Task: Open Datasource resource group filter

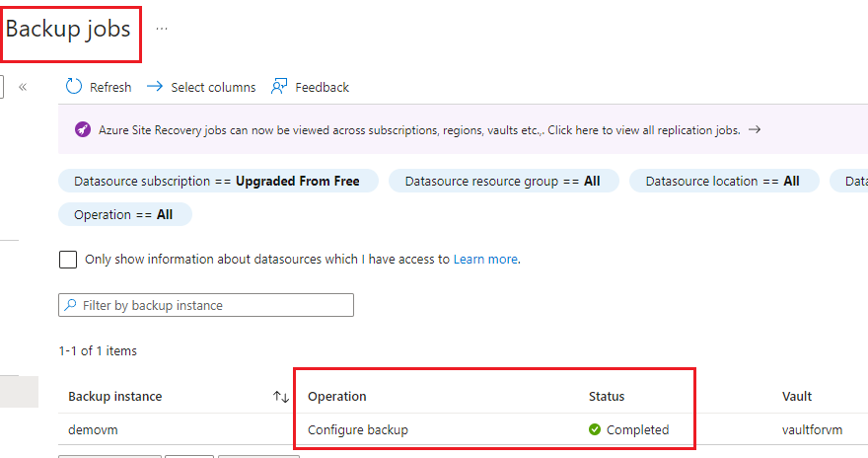Action: tap(502, 182)
